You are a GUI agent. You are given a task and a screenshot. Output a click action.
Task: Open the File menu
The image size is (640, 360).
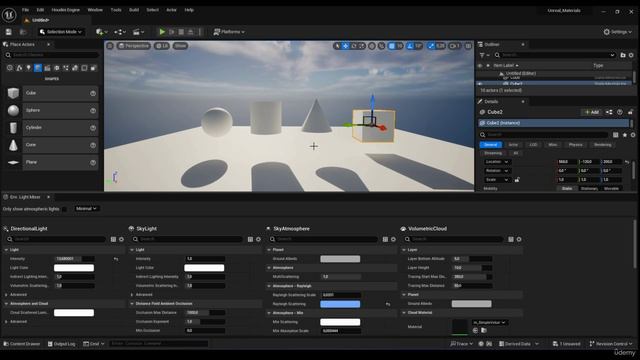click(x=25, y=10)
